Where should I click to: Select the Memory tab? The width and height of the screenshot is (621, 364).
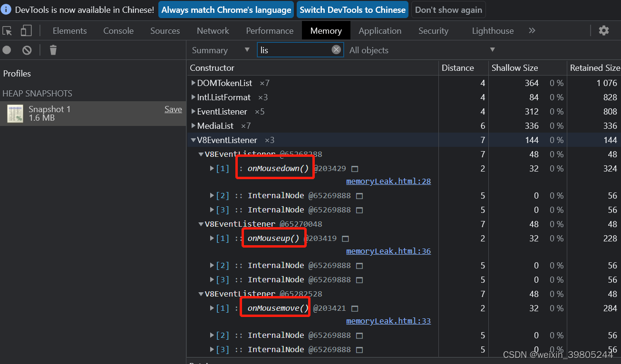326,30
